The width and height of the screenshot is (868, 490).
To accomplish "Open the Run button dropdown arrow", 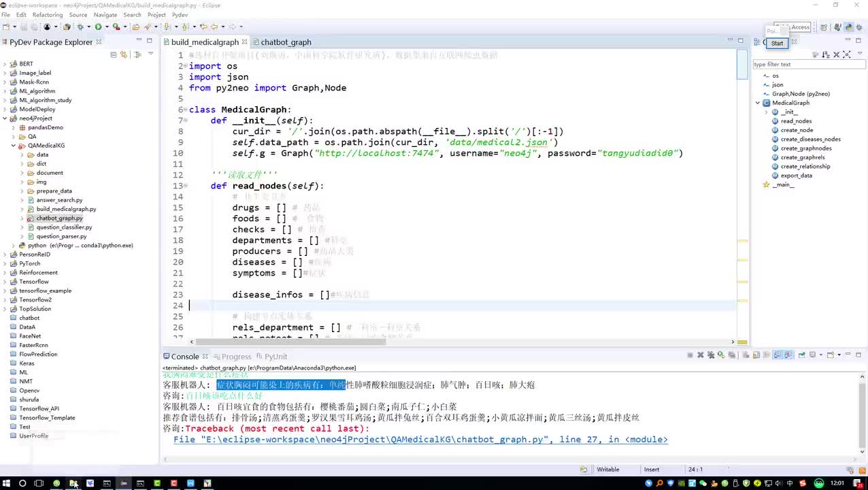I will click(x=107, y=27).
